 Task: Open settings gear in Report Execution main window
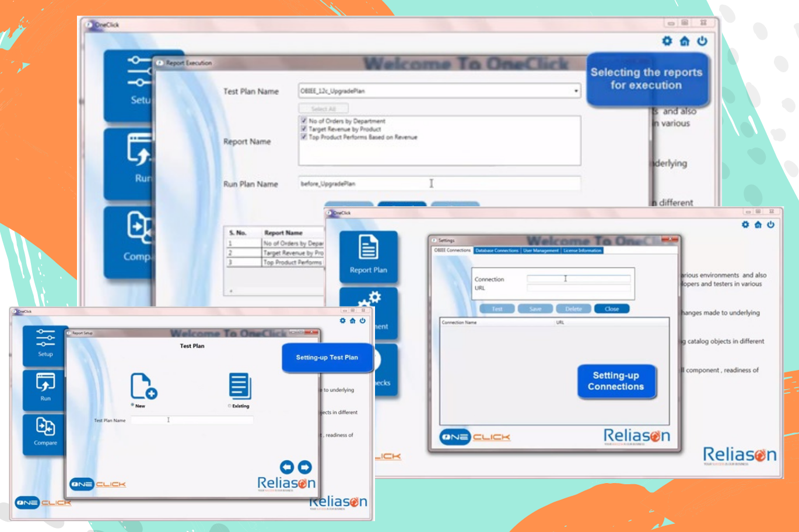[667, 41]
